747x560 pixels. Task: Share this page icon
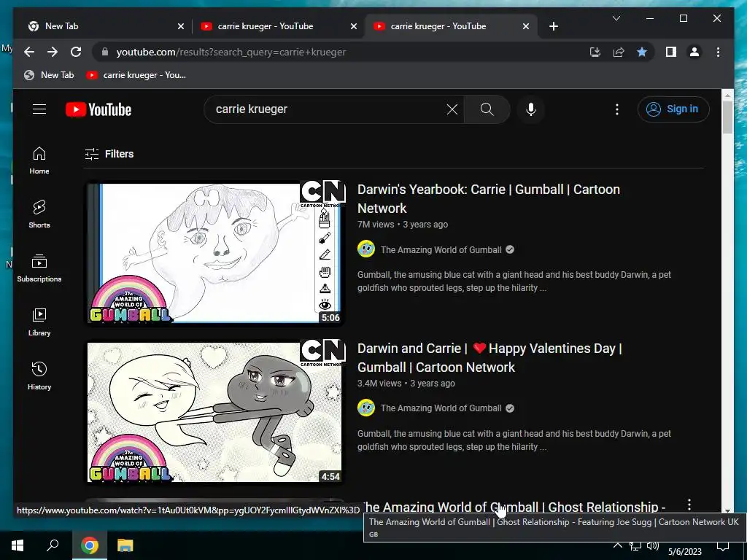click(619, 52)
